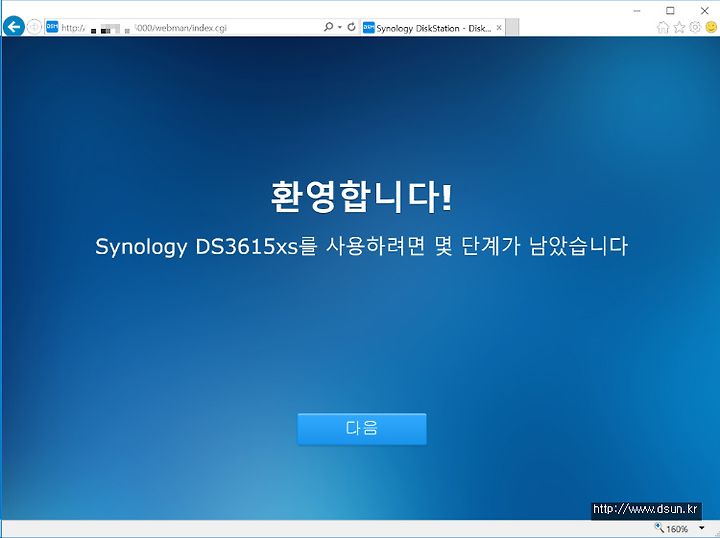This screenshot has width=720, height=538.
Task: Click the refresh page icon
Action: pyautogui.click(x=351, y=27)
